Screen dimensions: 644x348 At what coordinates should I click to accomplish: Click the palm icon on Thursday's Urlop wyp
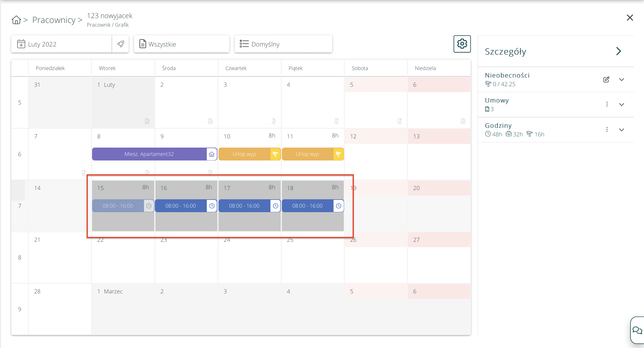coord(275,154)
